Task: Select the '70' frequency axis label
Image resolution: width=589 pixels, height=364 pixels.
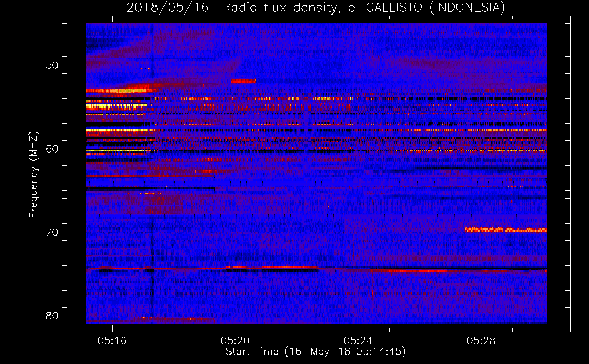Action: point(52,232)
